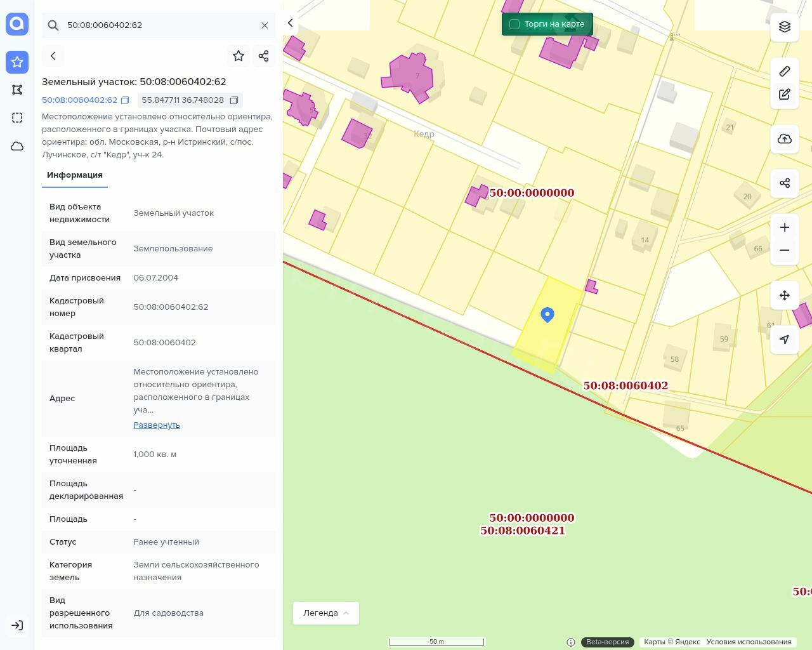Open Favorites section in left sidebar
This screenshot has width=812, height=650.
17,62
